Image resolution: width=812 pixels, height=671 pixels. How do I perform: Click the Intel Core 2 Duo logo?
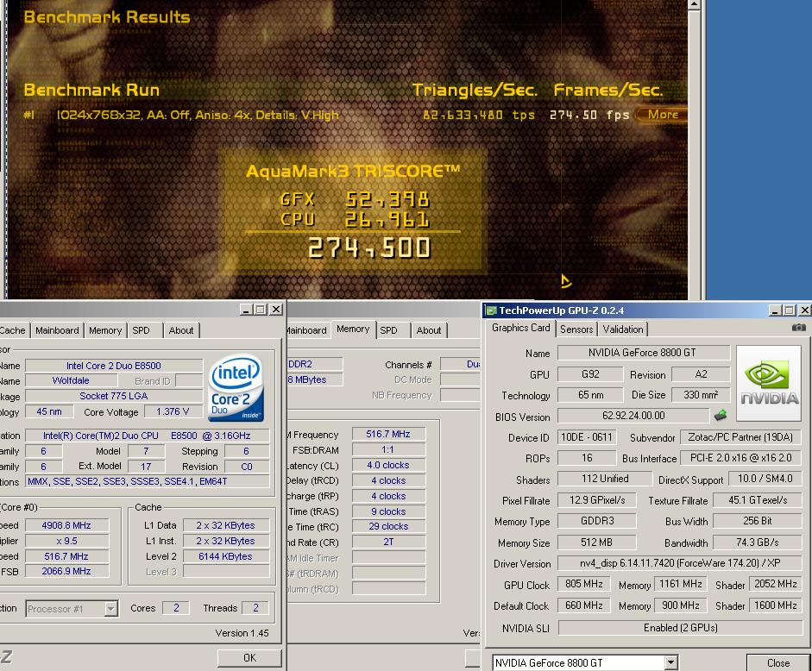[236, 387]
